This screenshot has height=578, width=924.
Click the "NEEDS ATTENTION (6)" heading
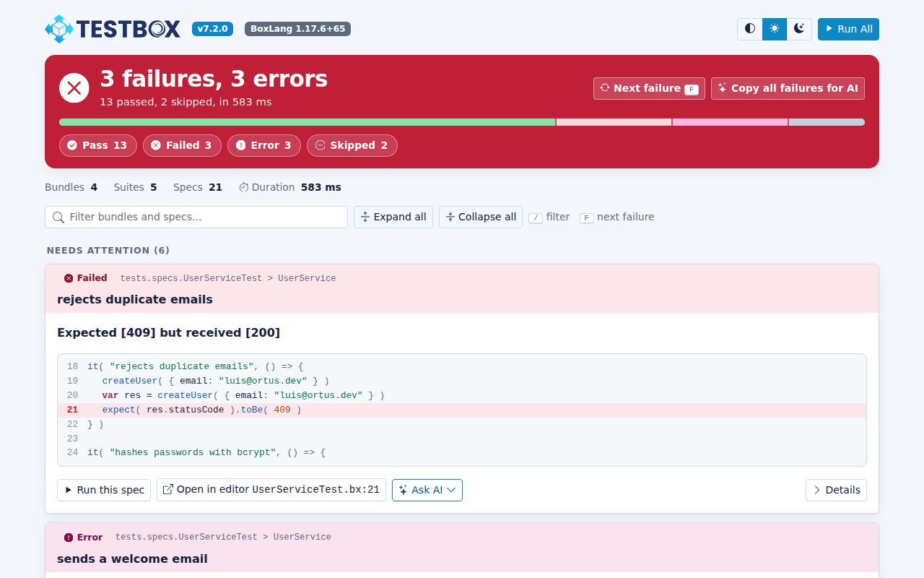tap(108, 251)
